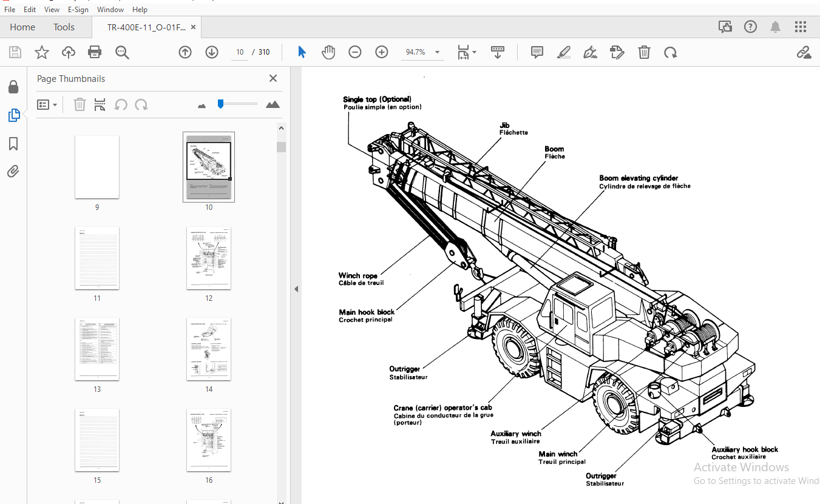Reduce thumbnail size small mountain icon

[202, 106]
